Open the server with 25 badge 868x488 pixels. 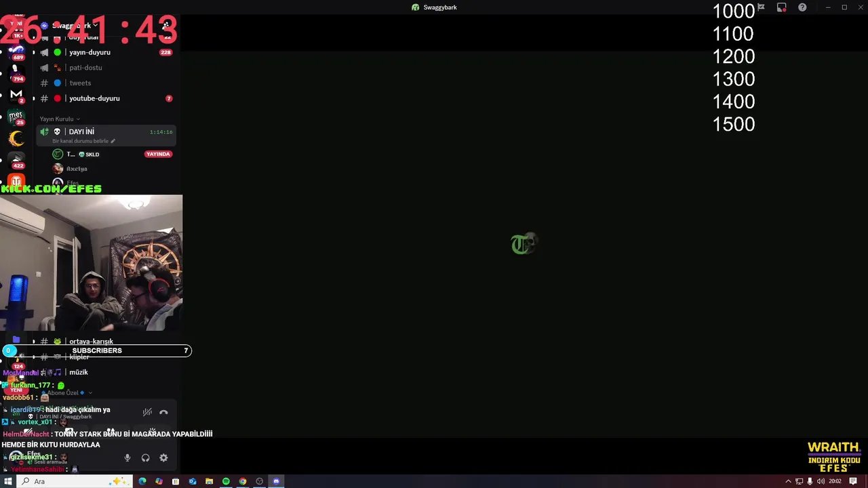pyautogui.click(x=17, y=117)
